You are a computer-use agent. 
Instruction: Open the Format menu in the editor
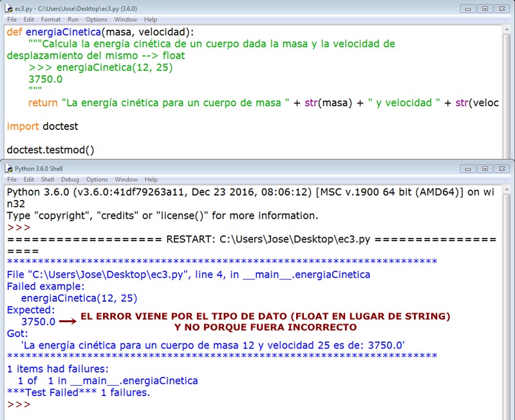(51, 19)
